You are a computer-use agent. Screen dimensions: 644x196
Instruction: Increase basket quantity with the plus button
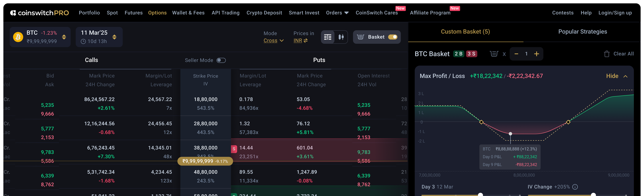[537, 54]
